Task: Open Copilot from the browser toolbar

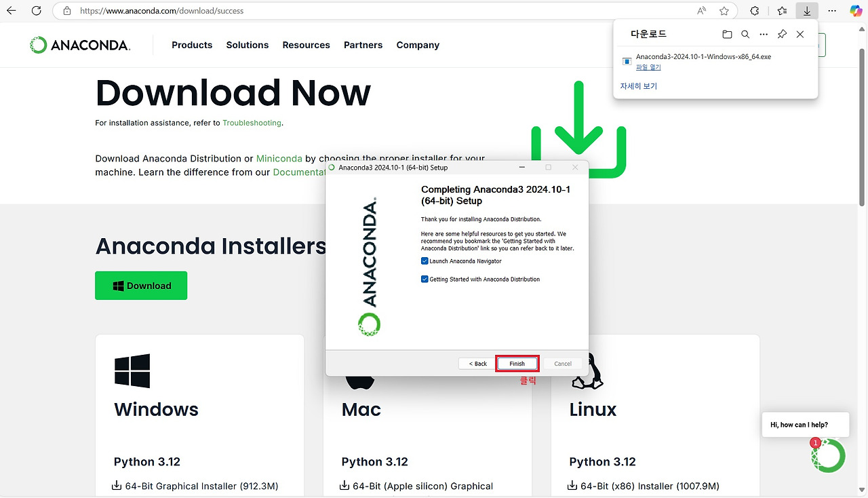Action: [856, 11]
